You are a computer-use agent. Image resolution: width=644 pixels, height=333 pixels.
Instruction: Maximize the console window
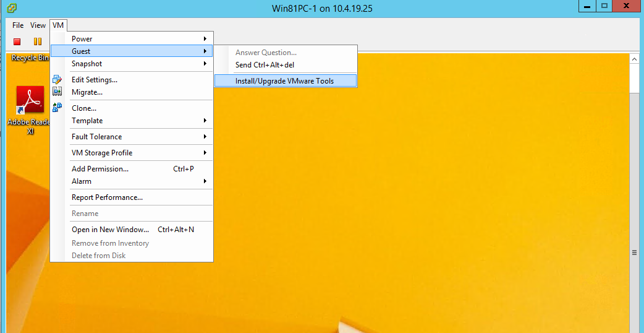[x=604, y=6]
